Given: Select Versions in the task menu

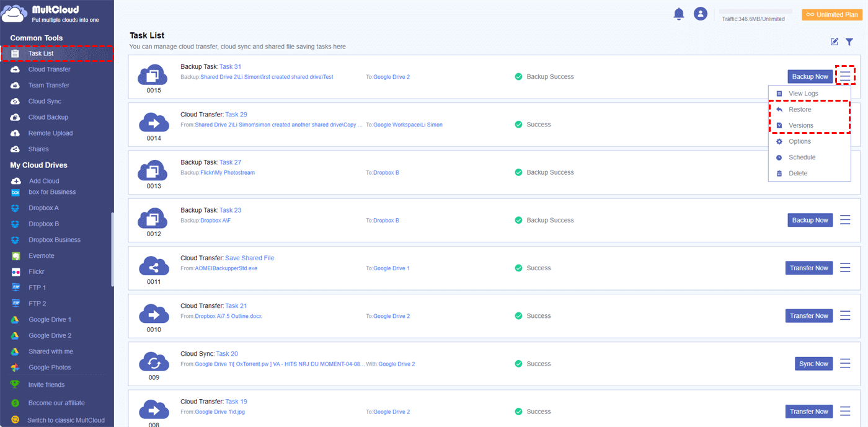Looking at the screenshot, I should (800, 125).
